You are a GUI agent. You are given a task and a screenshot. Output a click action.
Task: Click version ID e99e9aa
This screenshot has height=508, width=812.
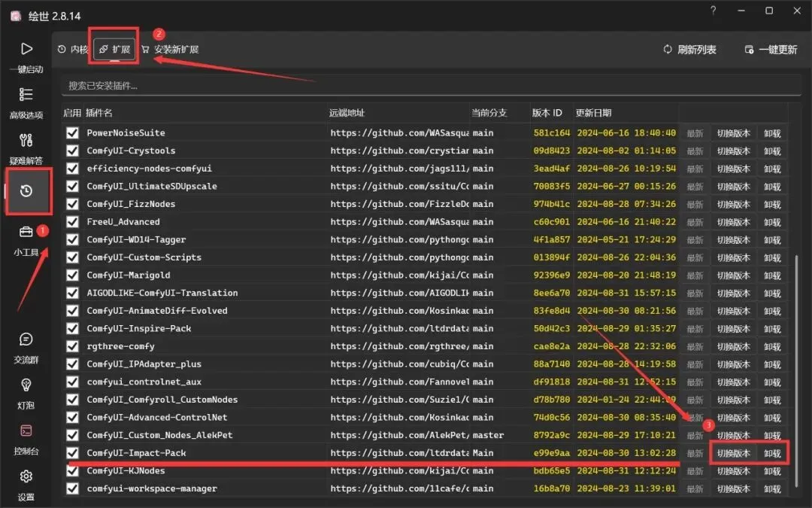pos(552,452)
